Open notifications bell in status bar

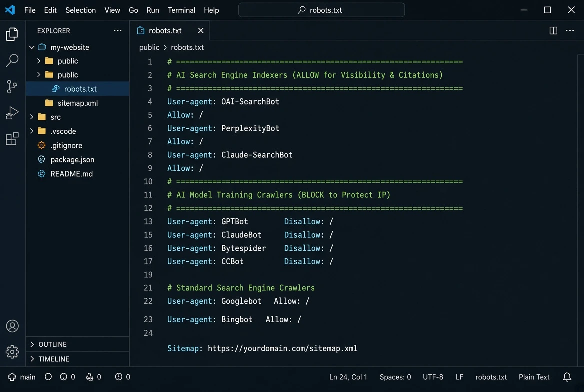point(567,377)
